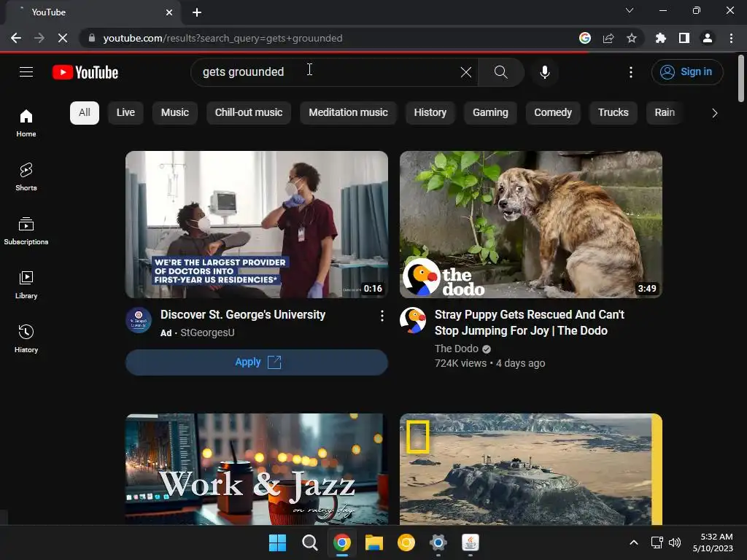This screenshot has height=560, width=747.
Task: Open File Explorer from the taskbar
Action: tap(374, 542)
